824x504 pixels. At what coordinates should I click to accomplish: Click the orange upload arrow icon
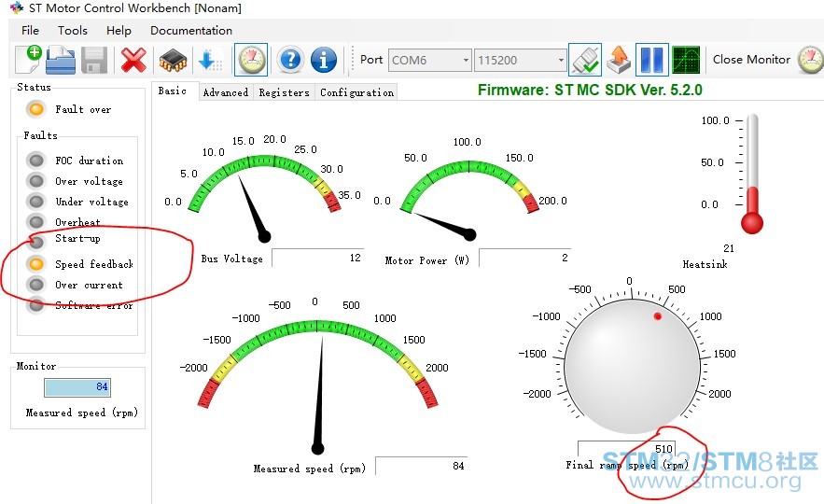tap(619, 60)
